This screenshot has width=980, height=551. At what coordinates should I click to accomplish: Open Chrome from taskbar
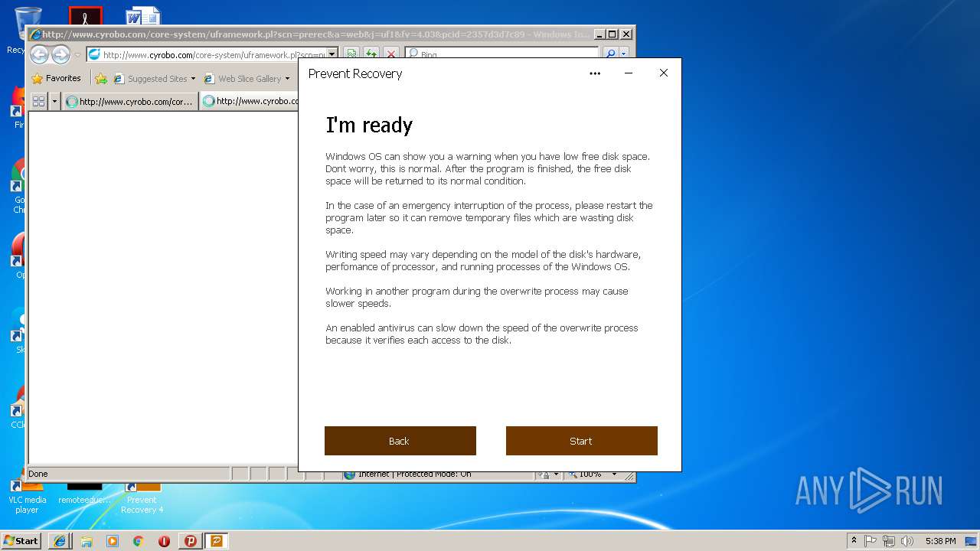138,541
